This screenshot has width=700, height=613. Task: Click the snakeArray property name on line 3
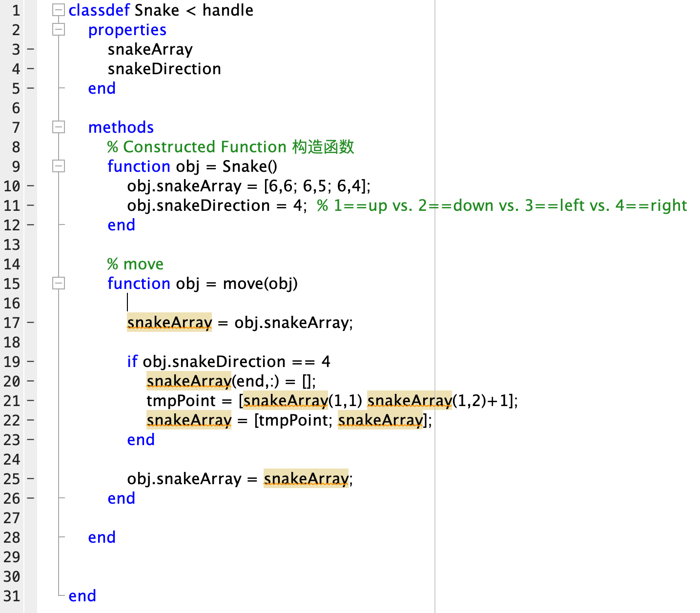(150, 49)
